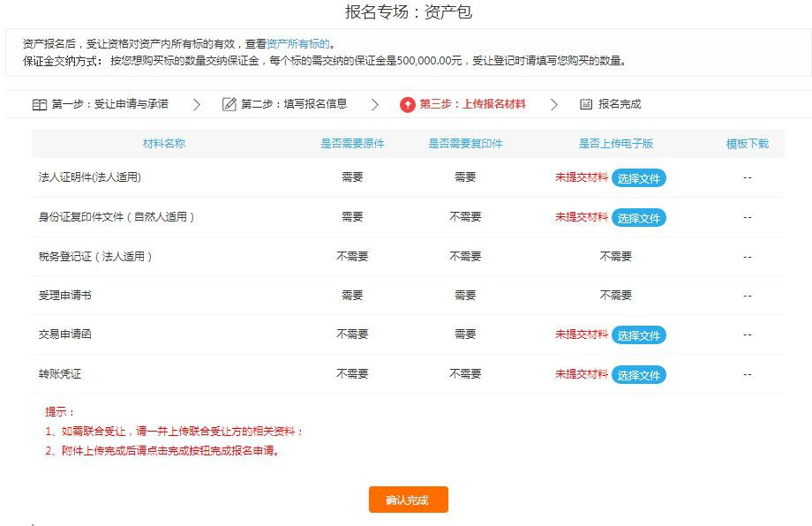Click the pencil edit icon beside 第二步
812x526 pixels.
coord(229,104)
